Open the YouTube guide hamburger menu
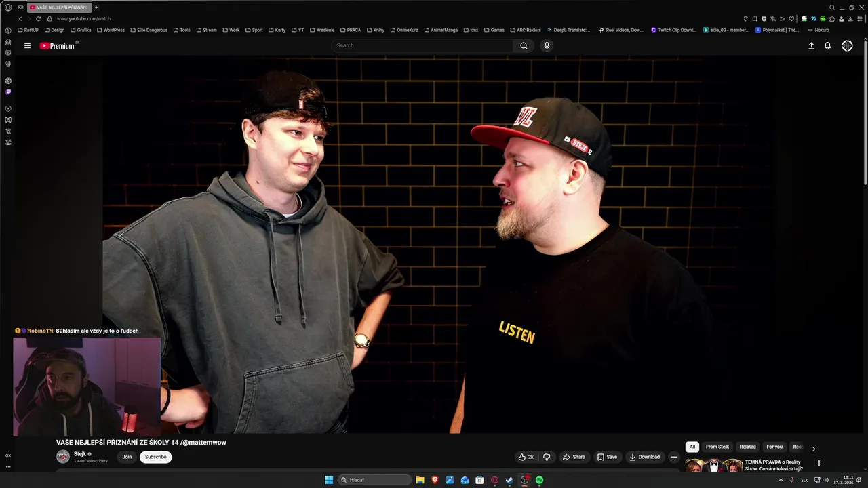This screenshot has width=868, height=488. click(27, 45)
